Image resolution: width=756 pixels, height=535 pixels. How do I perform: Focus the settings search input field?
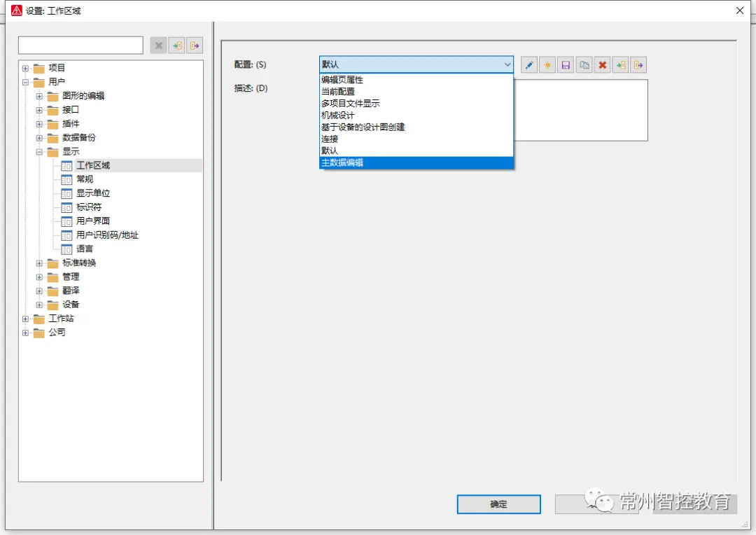80,46
